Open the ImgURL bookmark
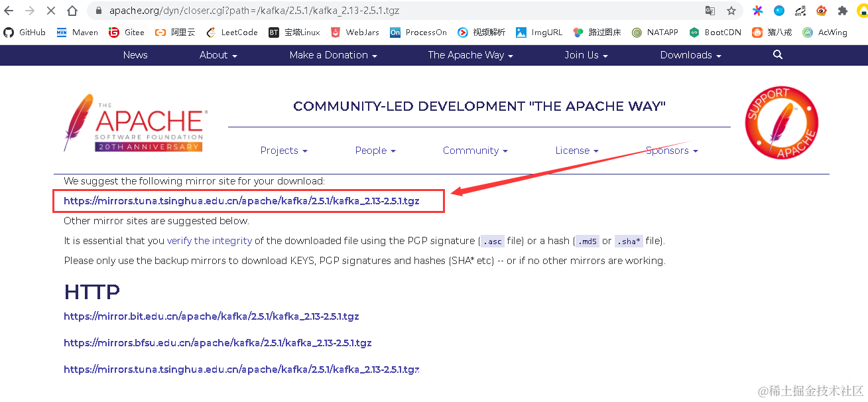The height and width of the screenshot is (402, 868). click(538, 32)
